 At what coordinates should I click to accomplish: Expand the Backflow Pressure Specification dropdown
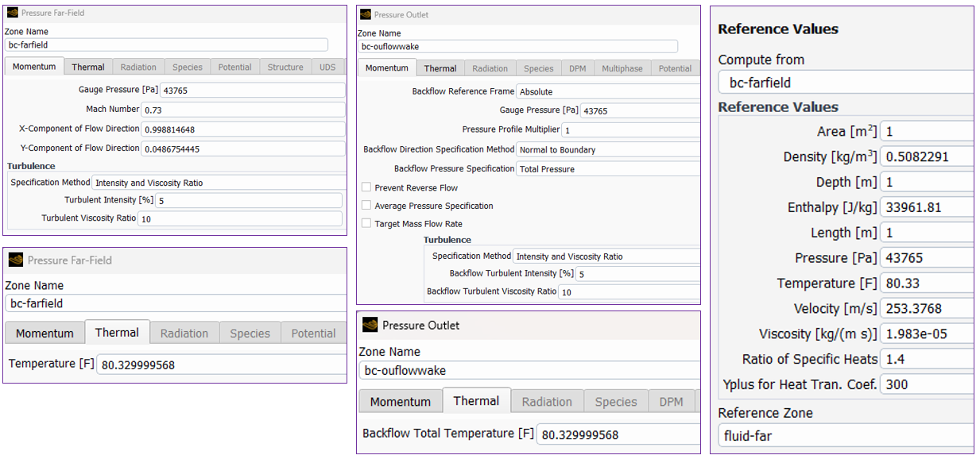coord(608,168)
